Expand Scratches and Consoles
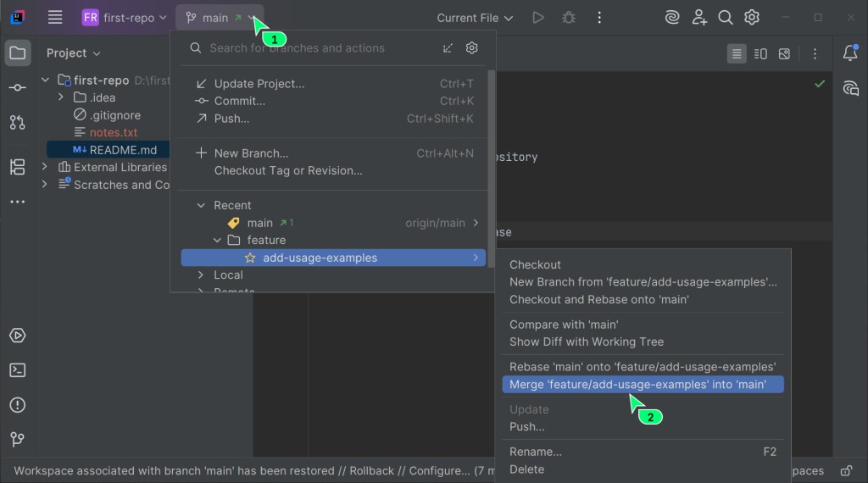 (45, 185)
